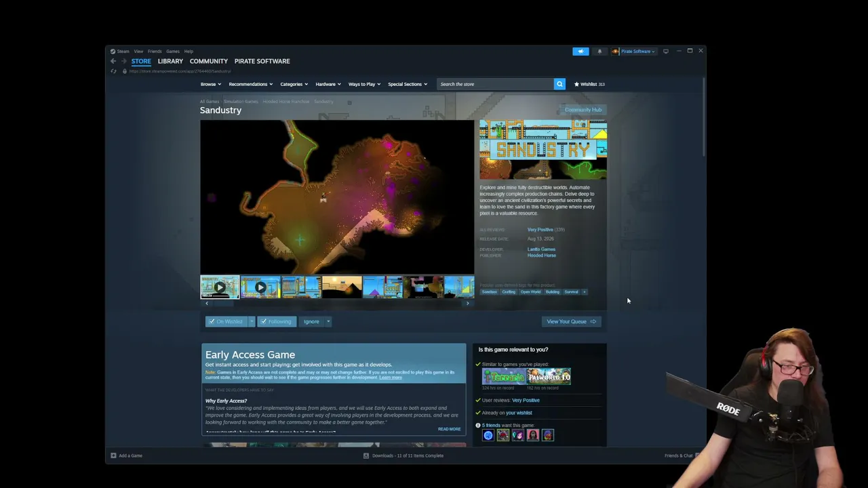Screen dimensions: 868x488
Task: Reload the store page with the refresh icon
Action: coord(113,71)
